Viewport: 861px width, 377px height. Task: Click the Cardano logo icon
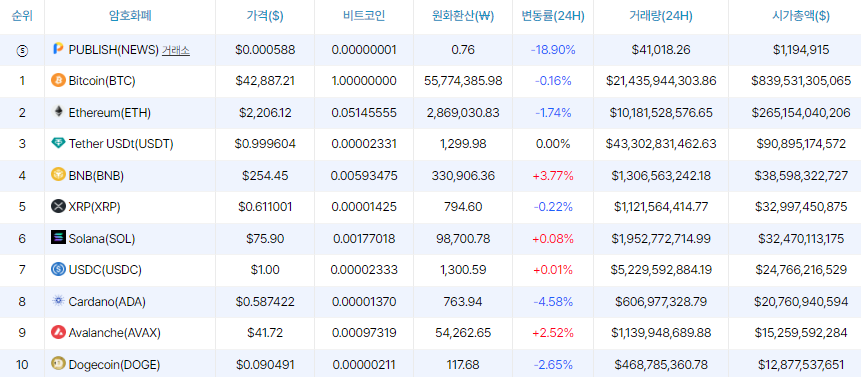pos(58,301)
